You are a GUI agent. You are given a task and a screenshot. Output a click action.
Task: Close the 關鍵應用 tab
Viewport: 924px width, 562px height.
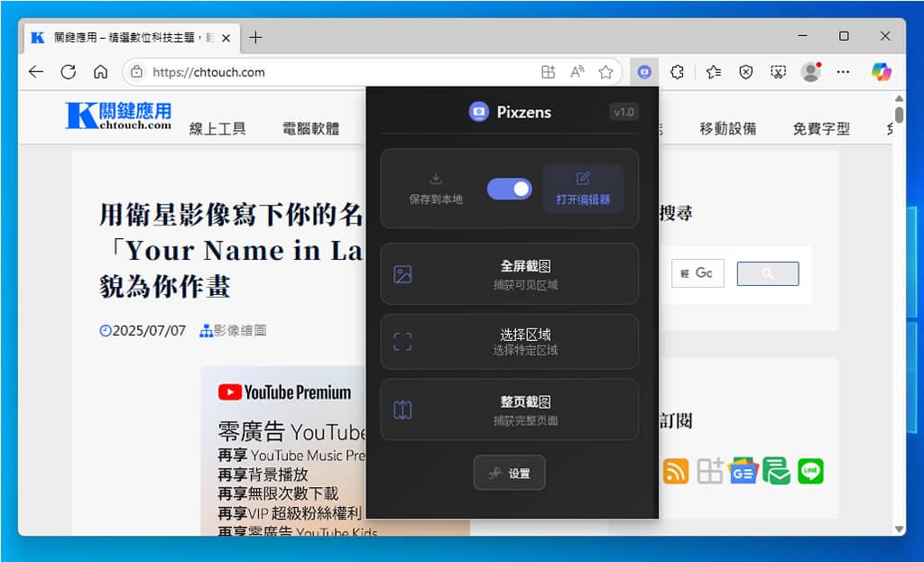tap(226, 38)
